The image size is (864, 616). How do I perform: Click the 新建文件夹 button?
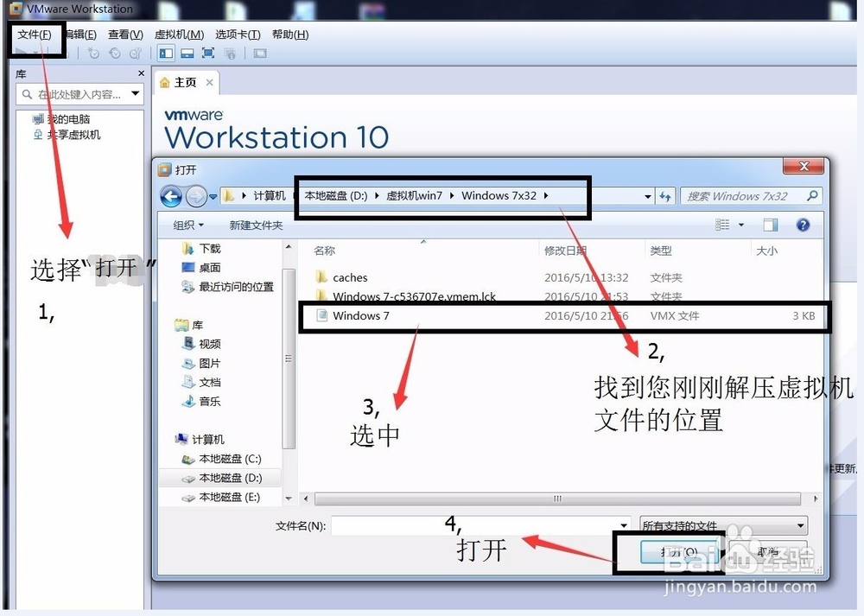(257, 225)
